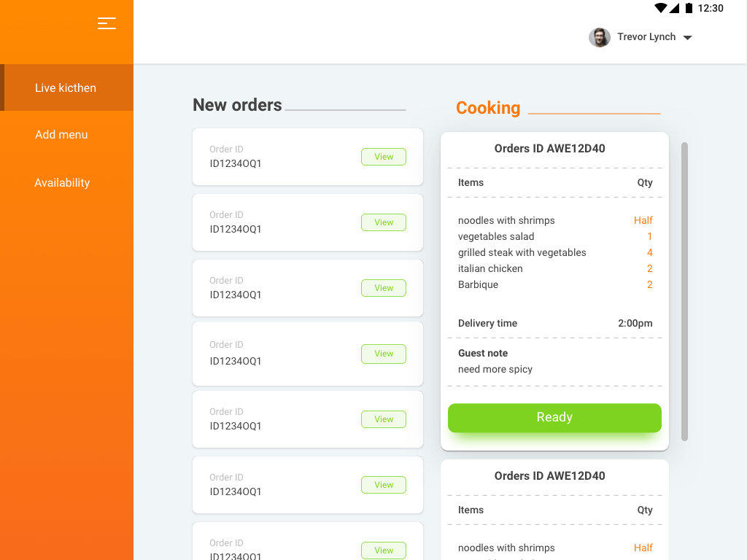Image resolution: width=747 pixels, height=560 pixels.
Task: Expand the Trevor Lynch account dropdown arrow
Action: 687,38
